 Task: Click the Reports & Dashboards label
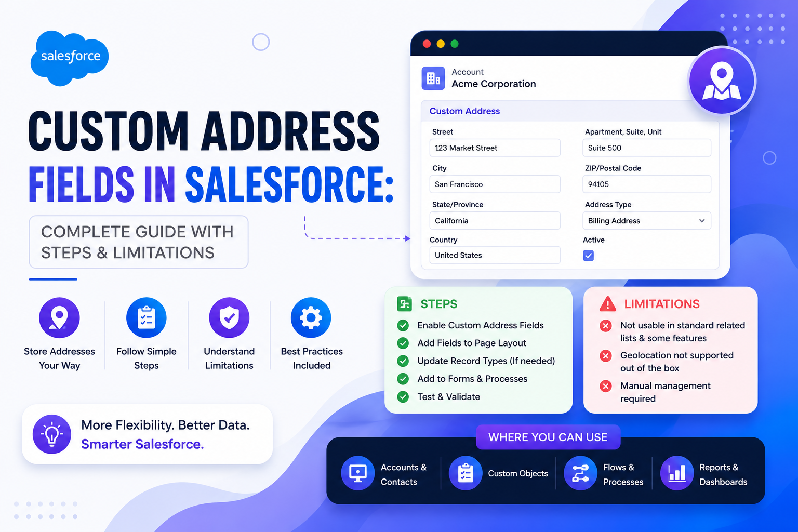click(723, 474)
